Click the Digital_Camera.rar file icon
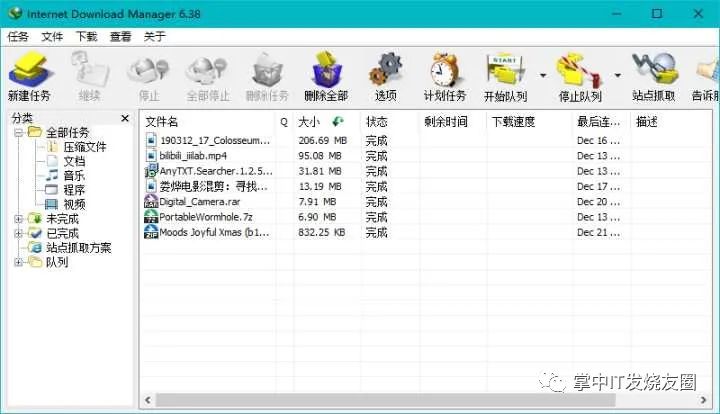 coord(151,201)
